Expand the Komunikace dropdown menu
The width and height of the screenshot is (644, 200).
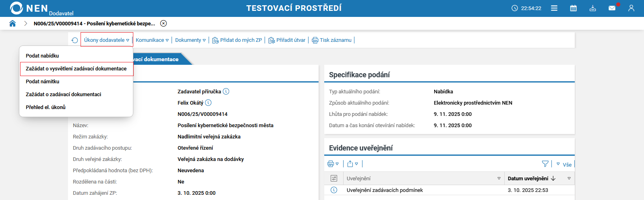coord(152,40)
